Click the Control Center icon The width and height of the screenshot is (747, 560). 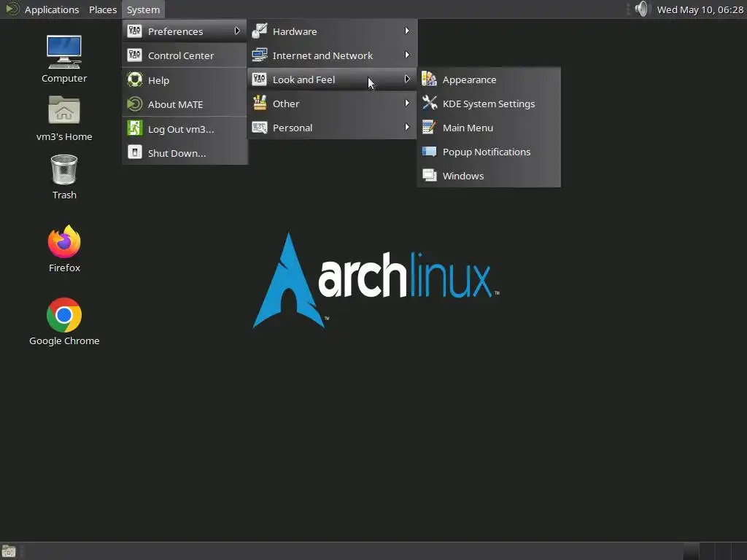[x=135, y=55]
